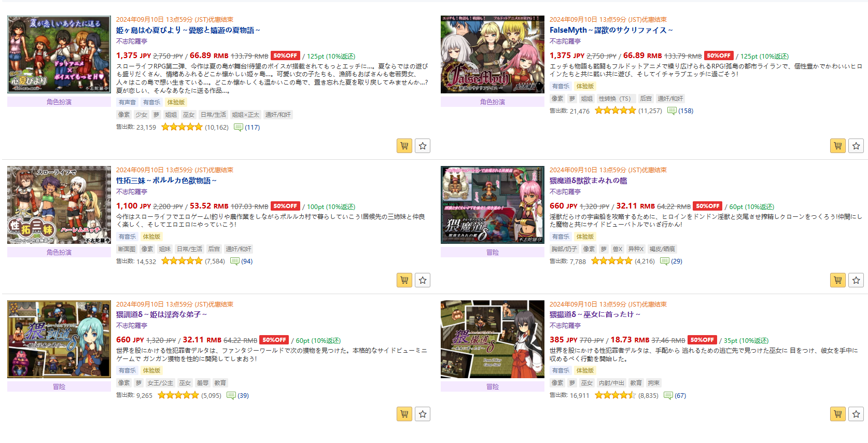This screenshot has width=868, height=443.
Task: Open 性拓三妹～ポルルカ色欲物語 title link
Action: [166, 181]
